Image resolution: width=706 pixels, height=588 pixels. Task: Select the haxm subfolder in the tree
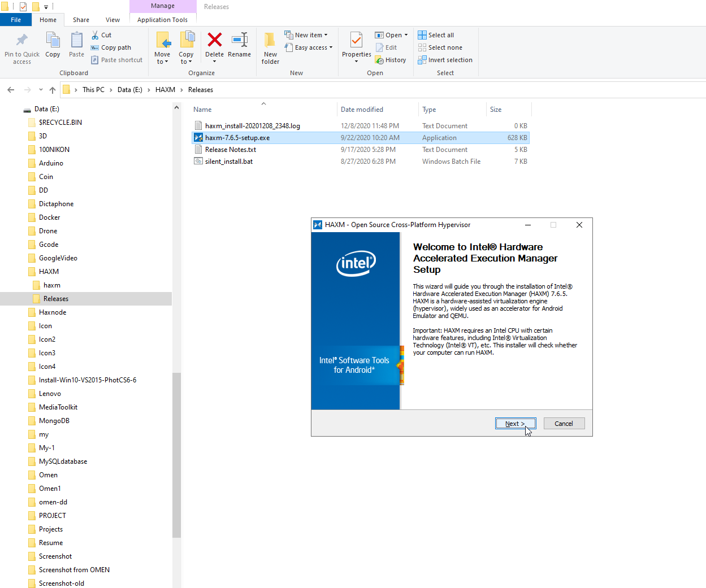(52, 285)
